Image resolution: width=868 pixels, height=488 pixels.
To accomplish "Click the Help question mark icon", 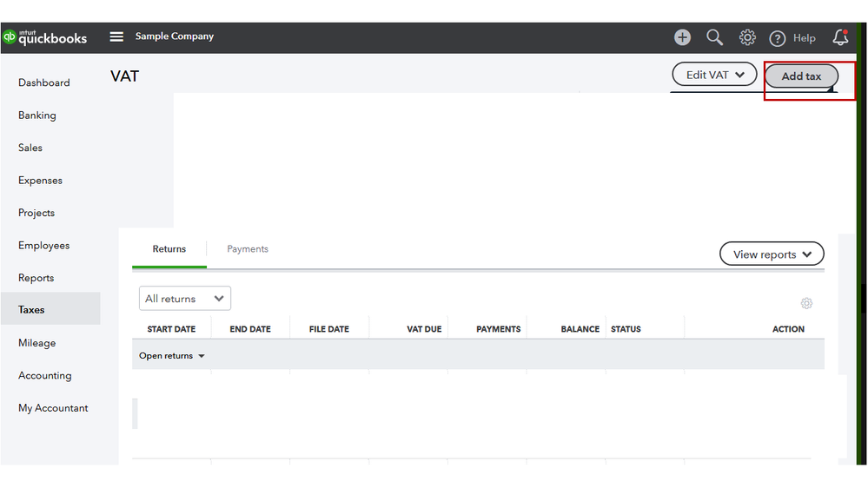I will pos(778,38).
